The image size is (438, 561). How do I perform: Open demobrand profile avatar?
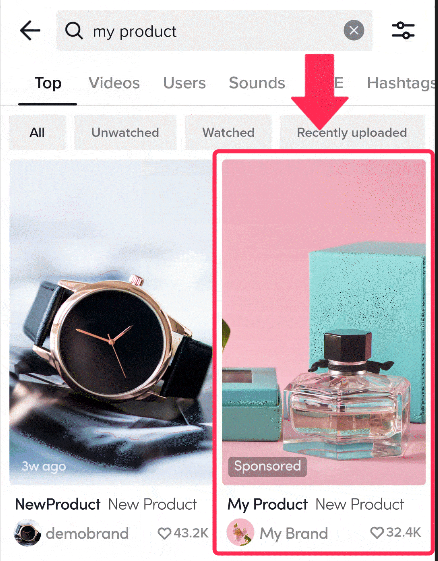[27, 533]
